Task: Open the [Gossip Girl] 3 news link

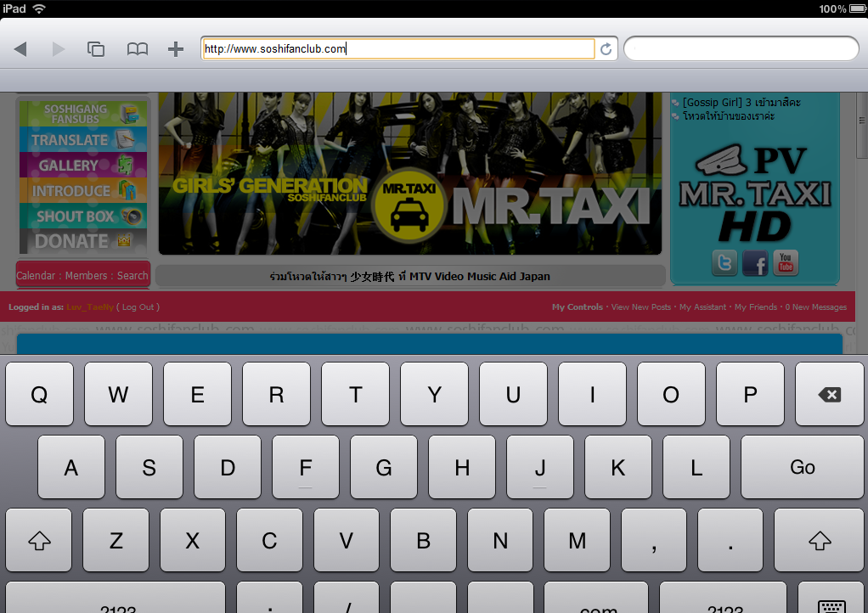Action: click(x=741, y=103)
